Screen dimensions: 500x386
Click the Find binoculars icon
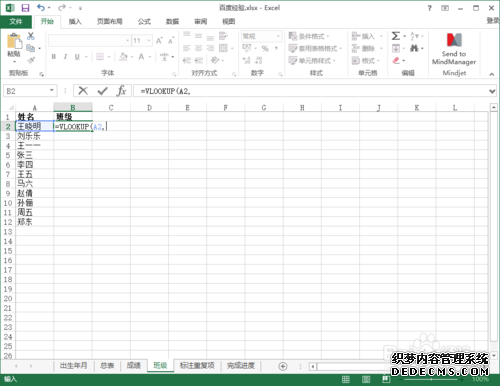click(414, 48)
